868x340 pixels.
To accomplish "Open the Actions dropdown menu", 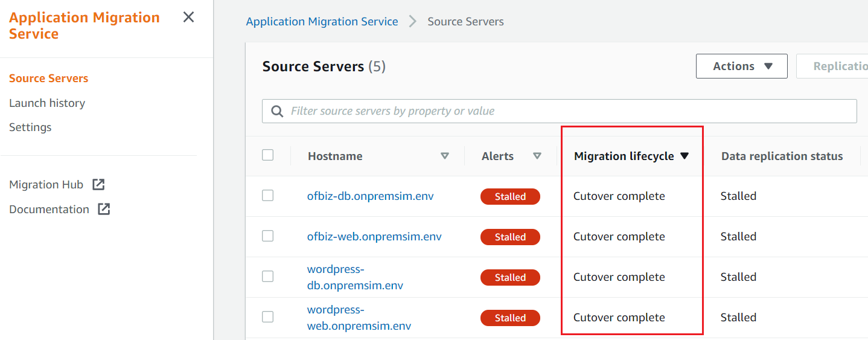I will (x=741, y=66).
